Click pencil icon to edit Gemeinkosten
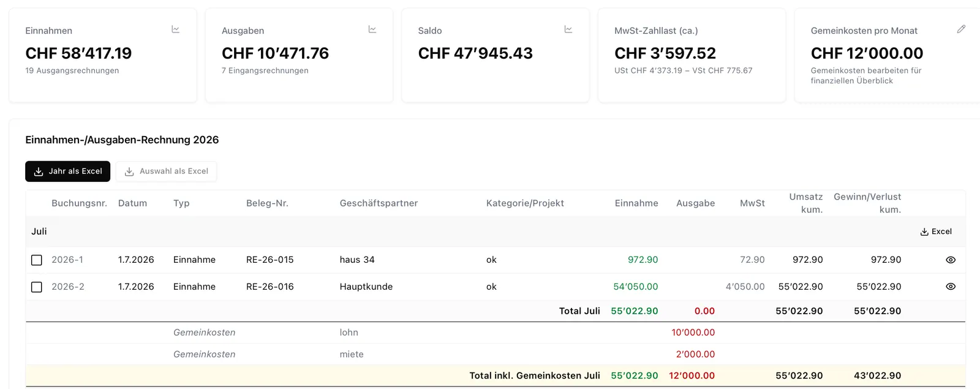The height and width of the screenshot is (389, 980). point(961,29)
